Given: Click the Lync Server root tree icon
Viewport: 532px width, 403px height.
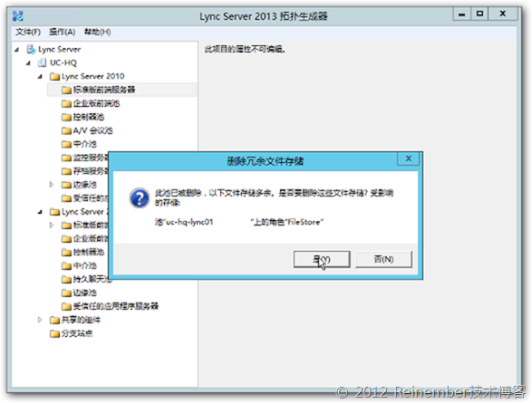Looking at the screenshot, I should click(x=31, y=50).
